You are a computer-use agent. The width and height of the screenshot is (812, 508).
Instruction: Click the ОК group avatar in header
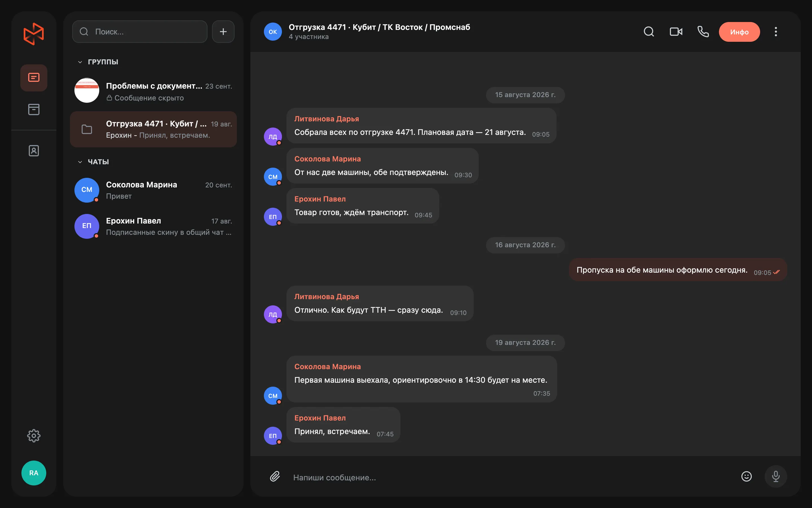tap(273, 32)
